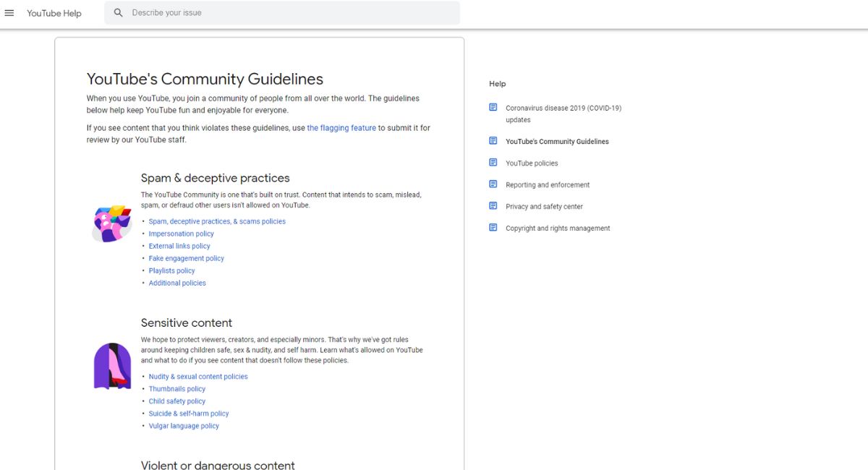This screenshot has height=470, width=868.
Task: Open the Impersonation policy link
Action: [182, 234]
